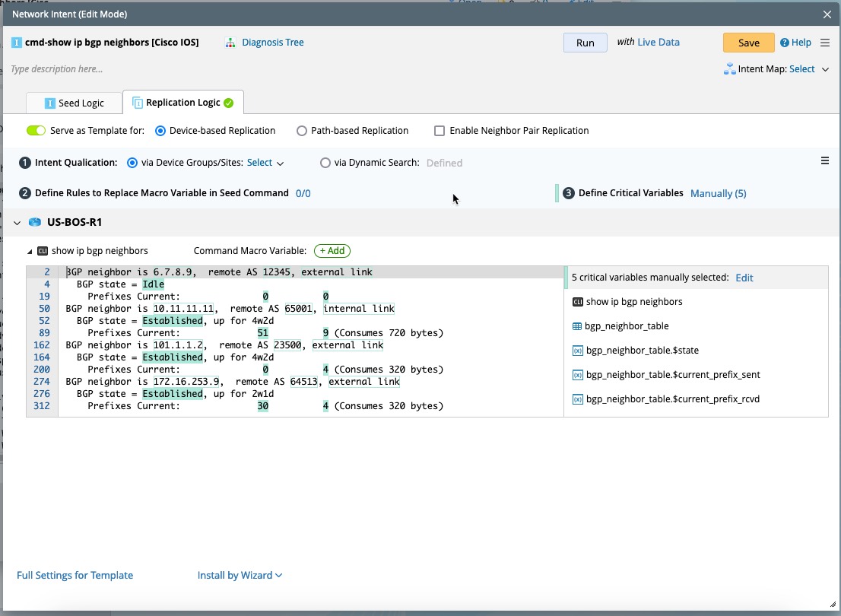Viewport: 841px width, 616px height.
Task: Click the Intent Map icon
Action: tap(730, 69)
